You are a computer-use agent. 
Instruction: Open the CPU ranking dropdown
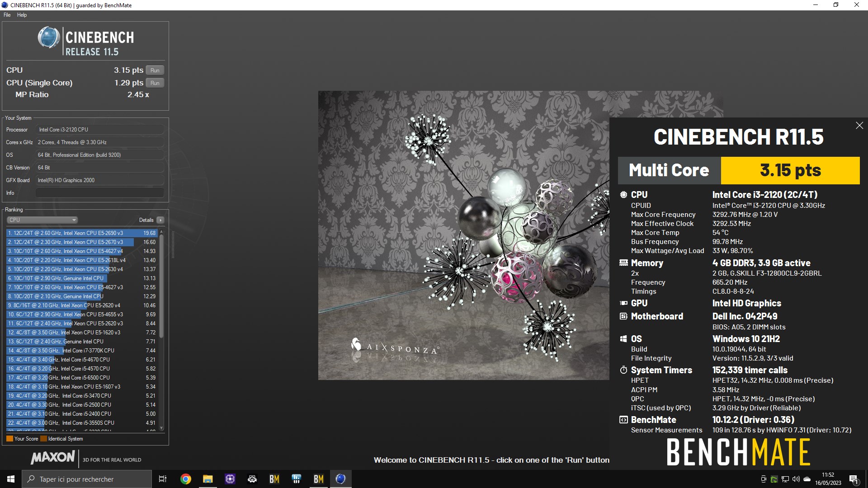point(42,220)
